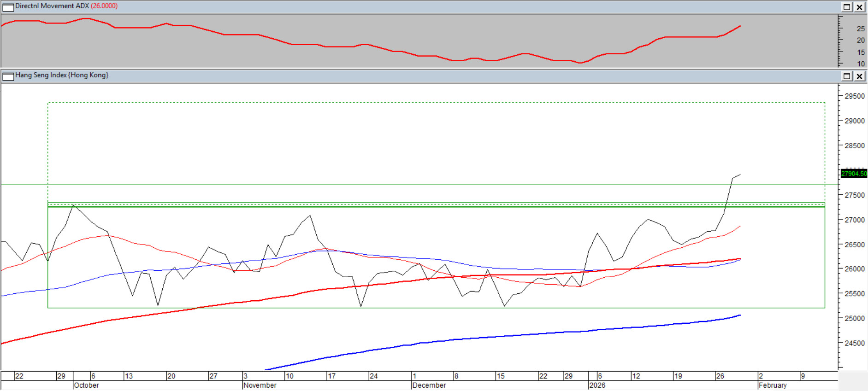
Task: Click the 25000 price axis label
Action: [855, 318]
